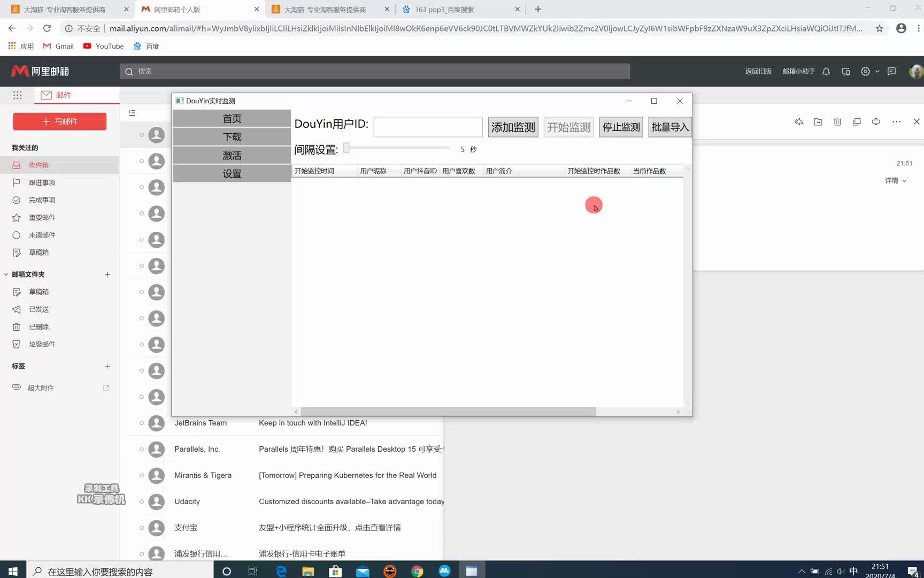Focus the Alimail search box
Viewport: 924px width, 578px height.
click(x=374, y=71)
